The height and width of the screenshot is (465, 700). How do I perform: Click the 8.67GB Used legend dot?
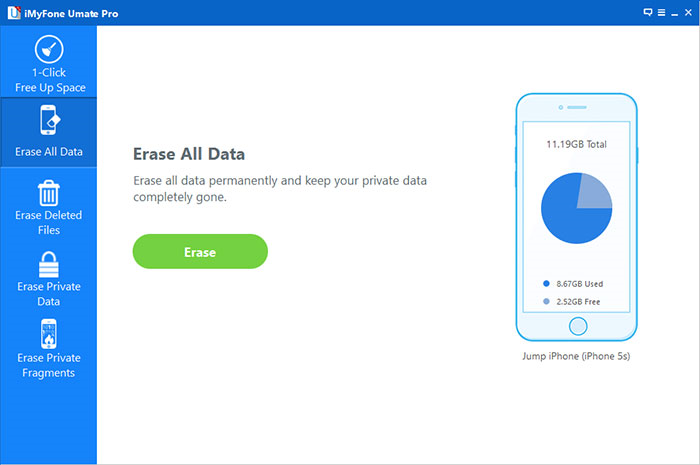pyautogui.click(x=545, y=284)
